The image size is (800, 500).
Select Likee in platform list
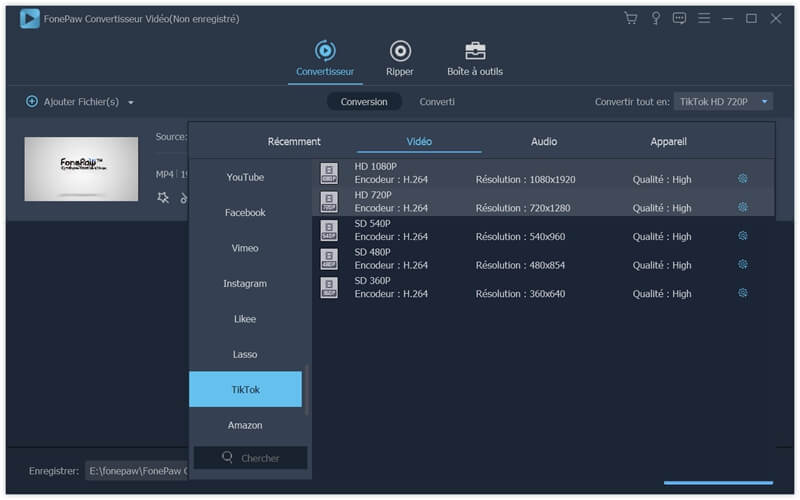tap(245, 319)
